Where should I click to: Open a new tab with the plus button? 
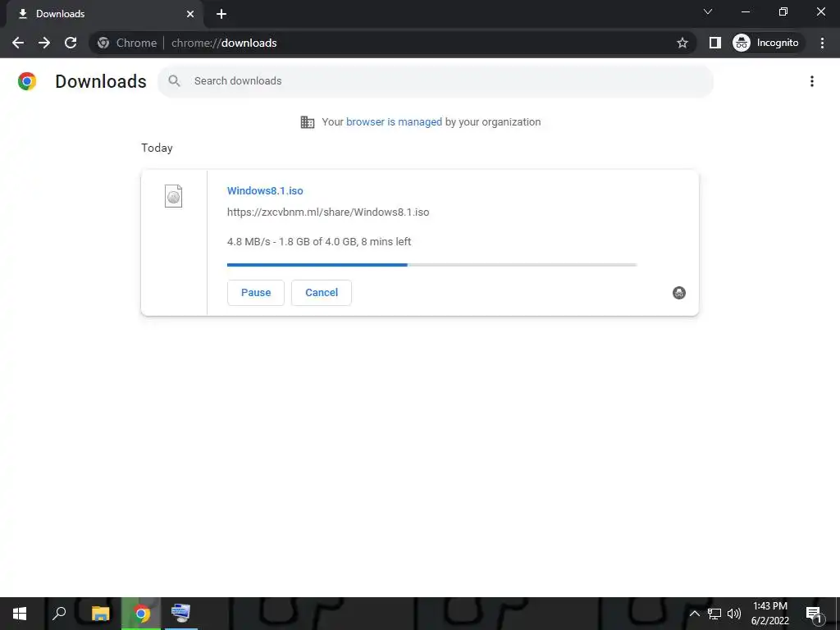(x=221, y=14)
